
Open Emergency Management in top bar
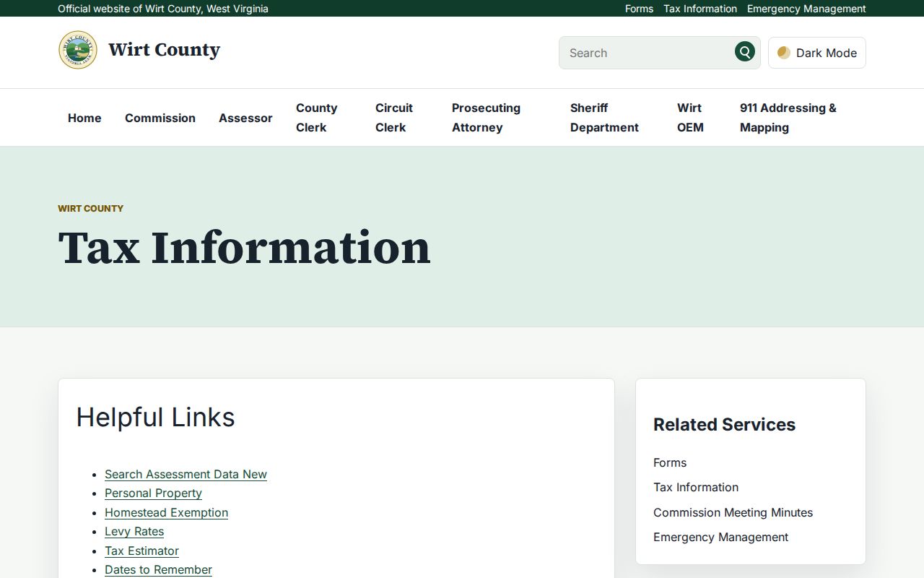pyautogui.click(x=806, y=9)
